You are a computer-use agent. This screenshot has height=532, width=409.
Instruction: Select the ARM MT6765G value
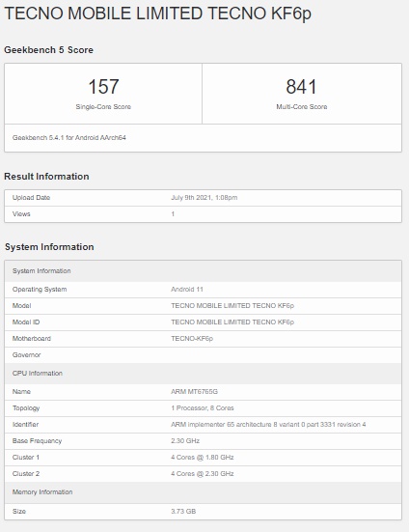pyautogui.click(x=194, y=392)
